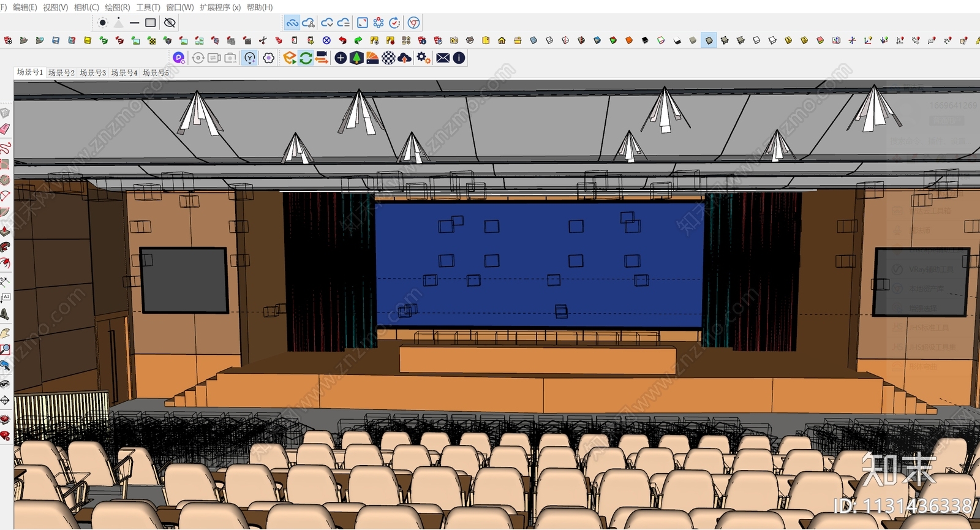Click the cloud share icon

click(309, 23)
